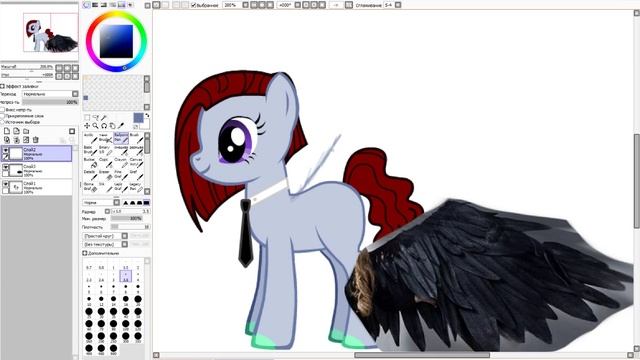Image resolution: width=640 pixels, height=360 pixels.
Task: Choose the sharpest brush edge shape
Action: point(126,202)
